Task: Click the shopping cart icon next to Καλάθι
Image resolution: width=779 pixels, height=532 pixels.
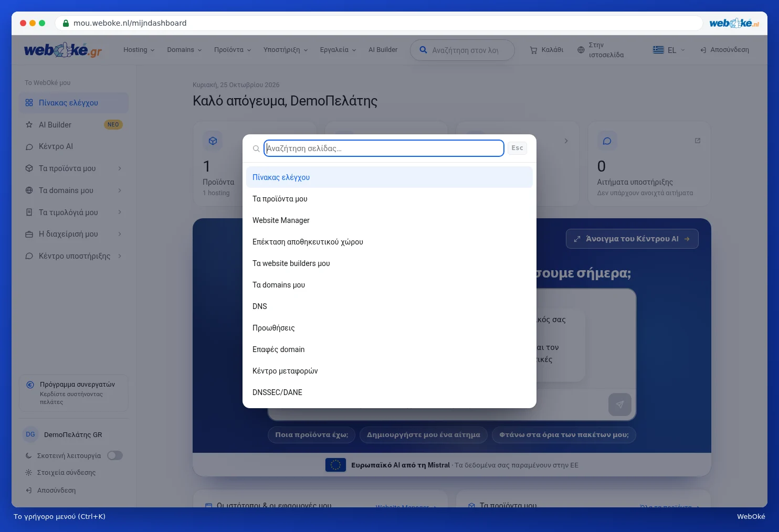Action: (533, 50)
